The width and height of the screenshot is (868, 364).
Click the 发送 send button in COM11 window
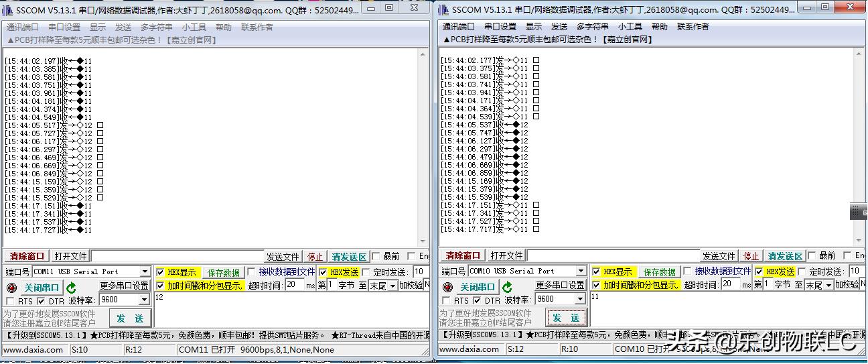click(130, 318)
